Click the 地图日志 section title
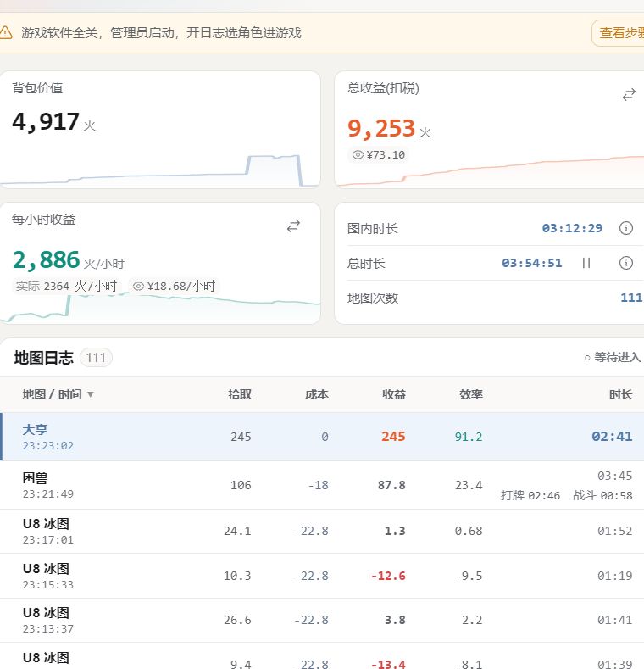The image size is (644, 669). click(x=44, y=358)
